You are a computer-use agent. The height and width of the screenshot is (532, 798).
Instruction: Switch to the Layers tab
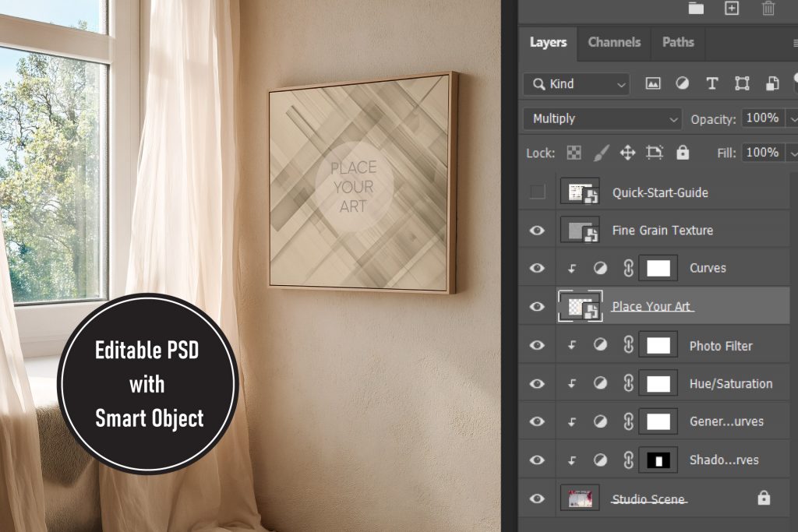coord(548,42)
